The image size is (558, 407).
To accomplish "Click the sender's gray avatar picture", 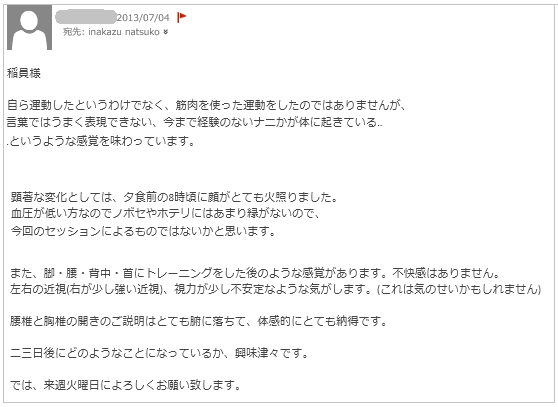I will click(30, 27).
